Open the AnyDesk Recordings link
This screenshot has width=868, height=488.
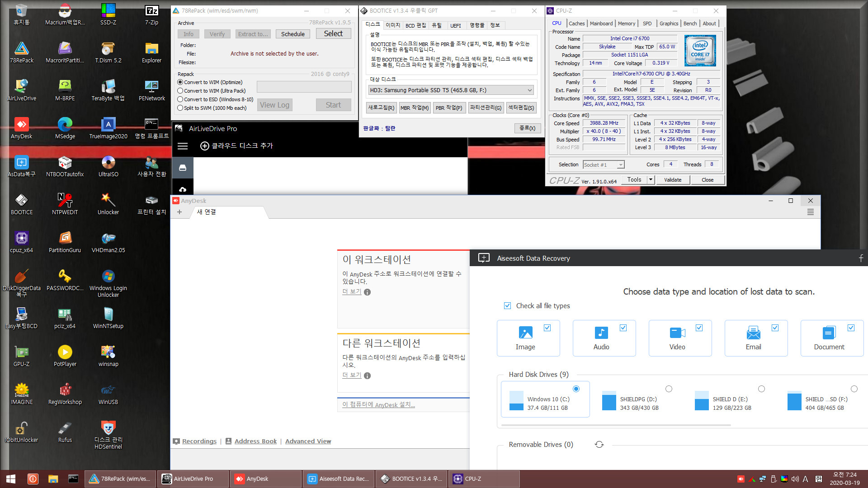click(x=199, y=441)
